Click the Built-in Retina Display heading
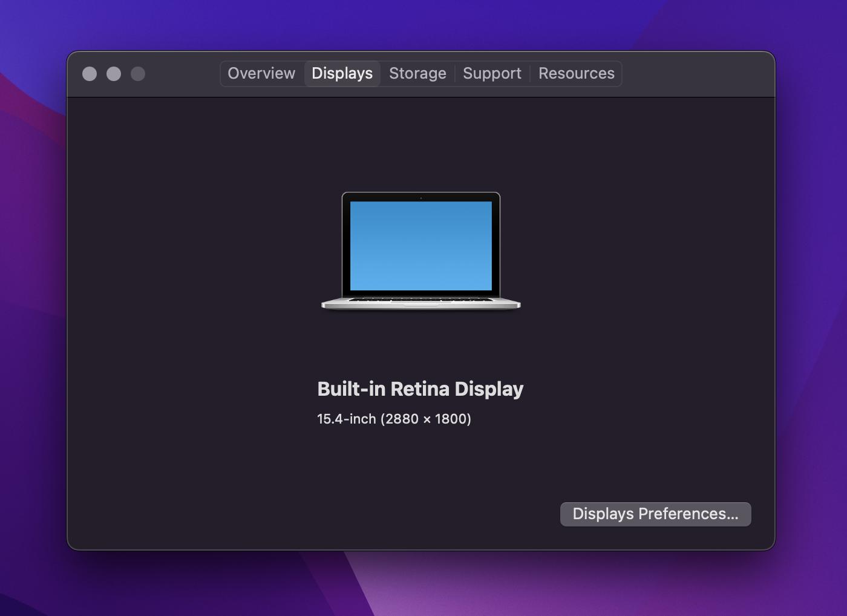This screenshot has height=616, width=847. pyautogui.click(x=420, y=388)
